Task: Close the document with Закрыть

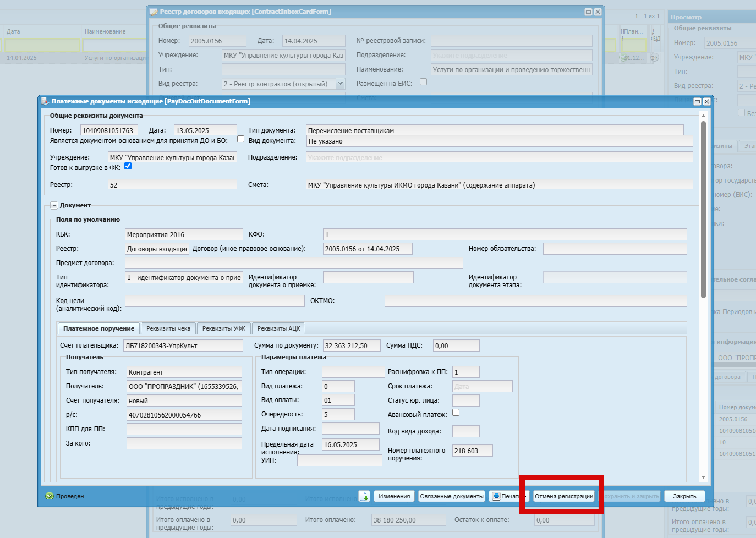Action: tap(684, 496)
